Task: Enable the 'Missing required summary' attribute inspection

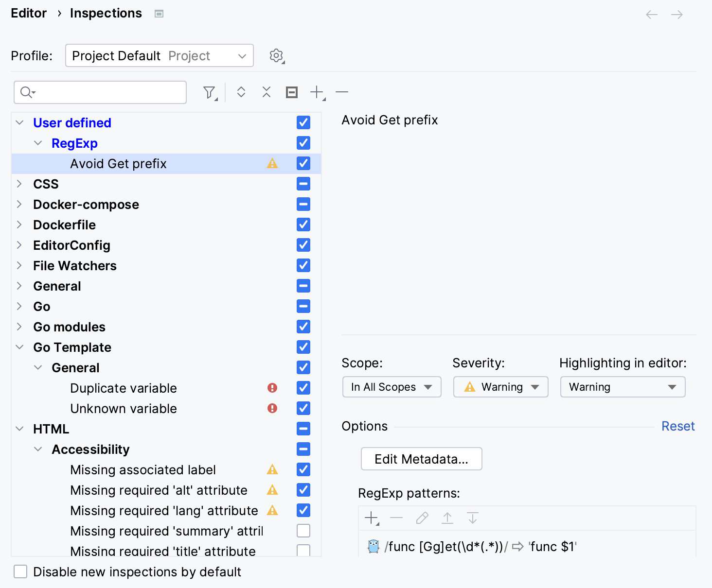Action: [303, 531]
